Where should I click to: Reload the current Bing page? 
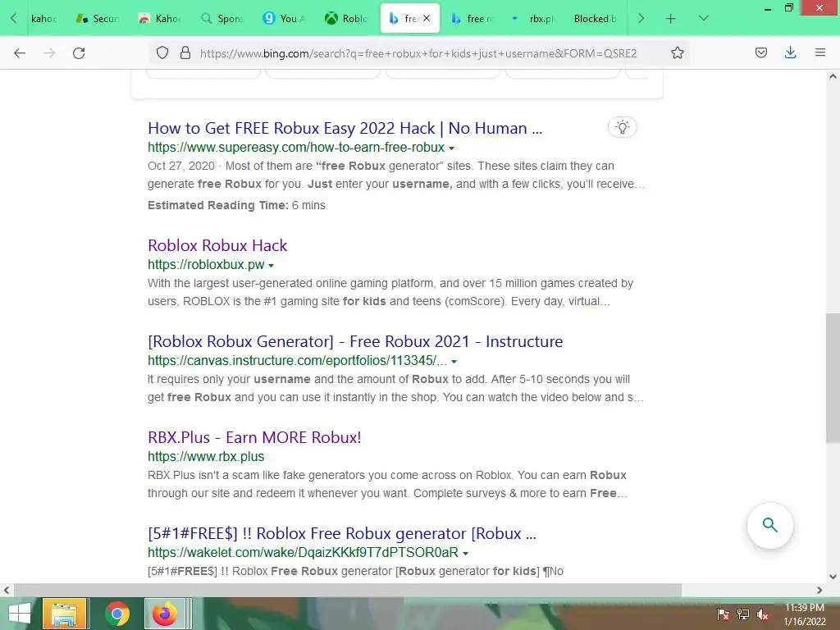click(79, 53)
